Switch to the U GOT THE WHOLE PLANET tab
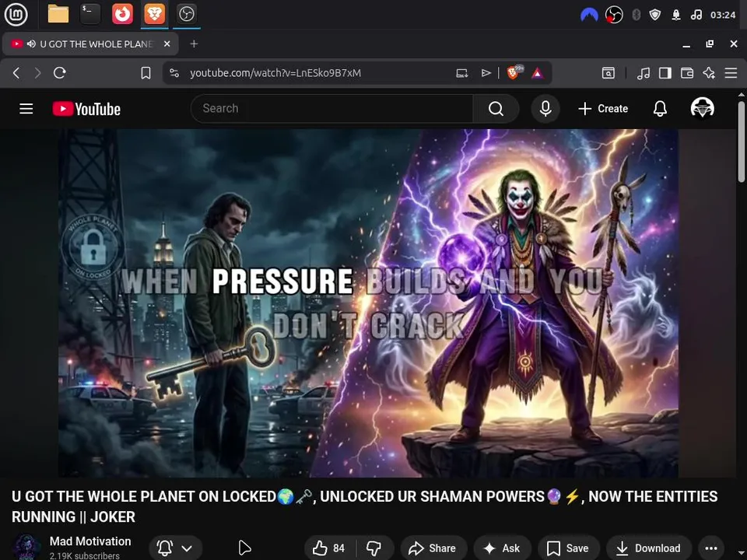Screen dimensions: 747x560 coord(90,44)
